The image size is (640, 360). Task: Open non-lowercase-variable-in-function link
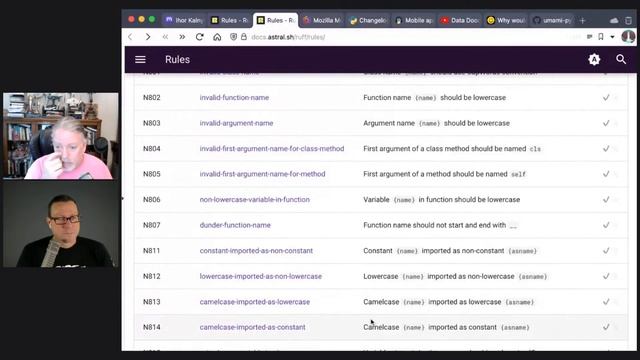point(255,200)
